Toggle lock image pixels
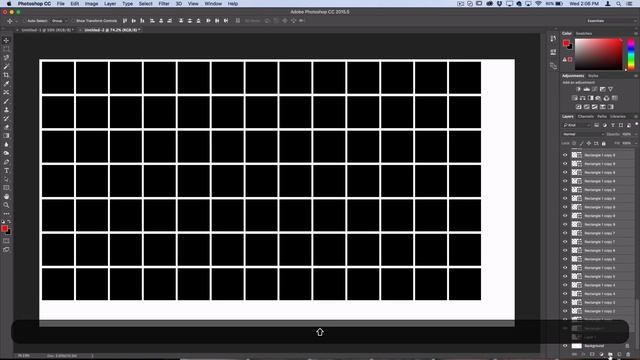The image size is (640, 360). [581, 143]
